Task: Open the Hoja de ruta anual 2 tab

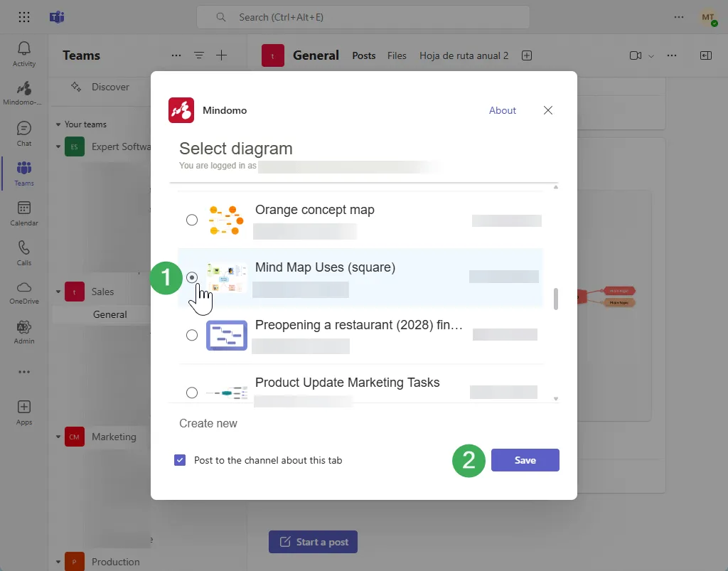Action: coord(464,55)
